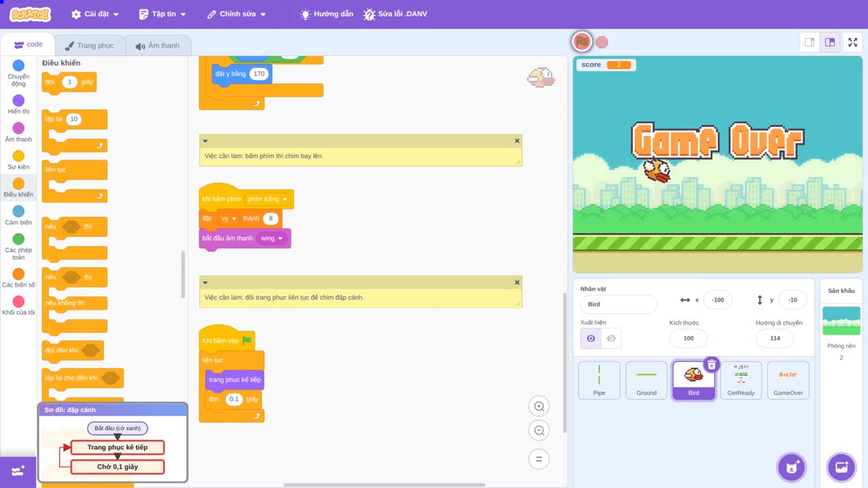The image size is (868, 488).
Task: Switch to small stage layout icon
Action: point(810,42)
